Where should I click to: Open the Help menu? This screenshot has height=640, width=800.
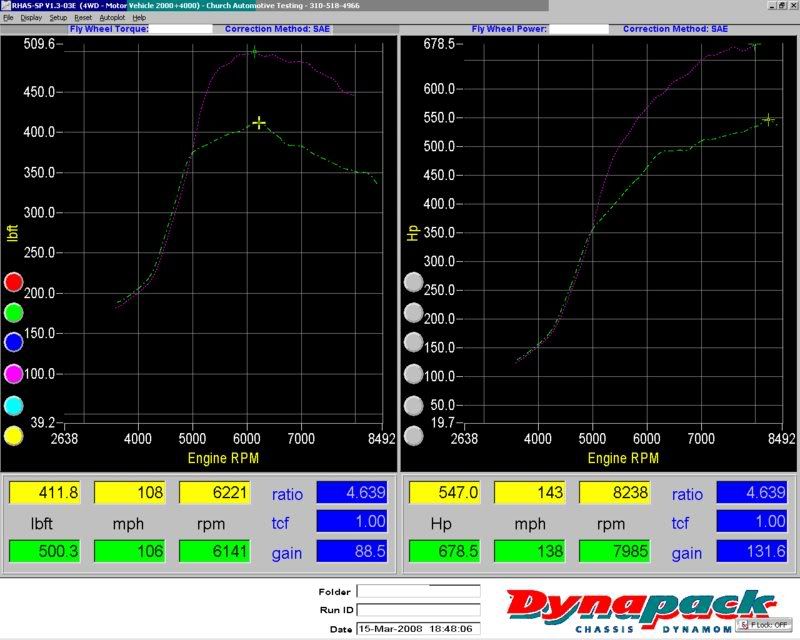(x=139, y=18)
